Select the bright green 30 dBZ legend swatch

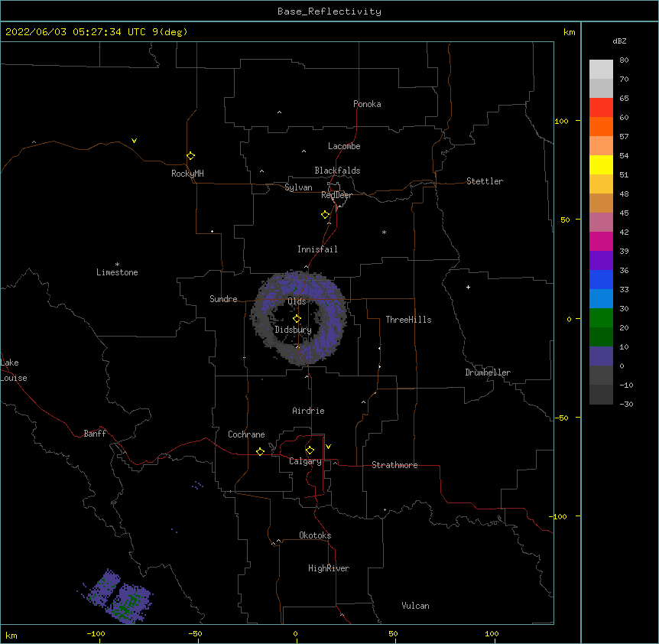coord(601,318)
